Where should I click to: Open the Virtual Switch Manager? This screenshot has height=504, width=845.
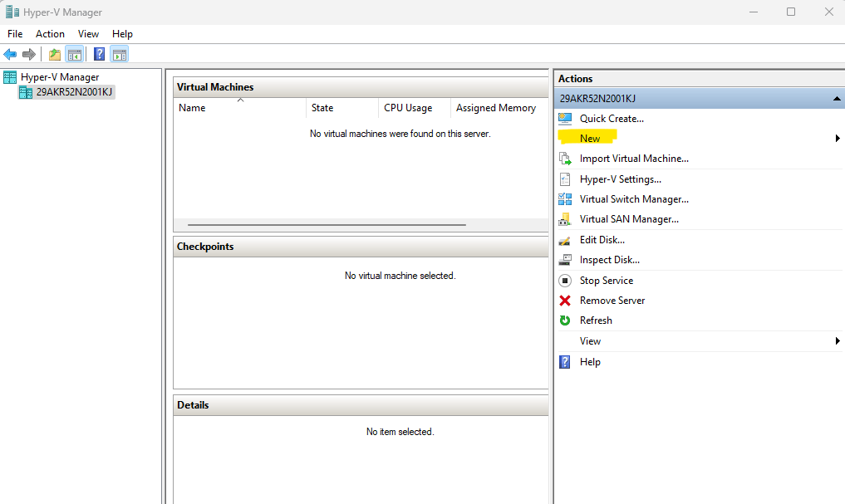coord(634,198)
